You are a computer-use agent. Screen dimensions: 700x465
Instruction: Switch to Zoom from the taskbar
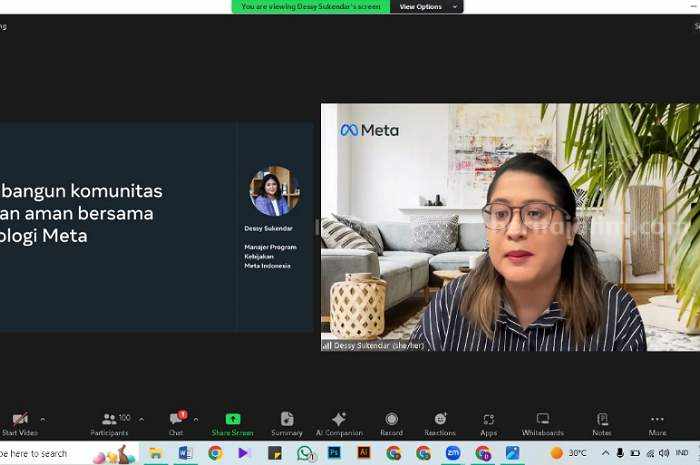pyautogui.click(x=453, y=453)
